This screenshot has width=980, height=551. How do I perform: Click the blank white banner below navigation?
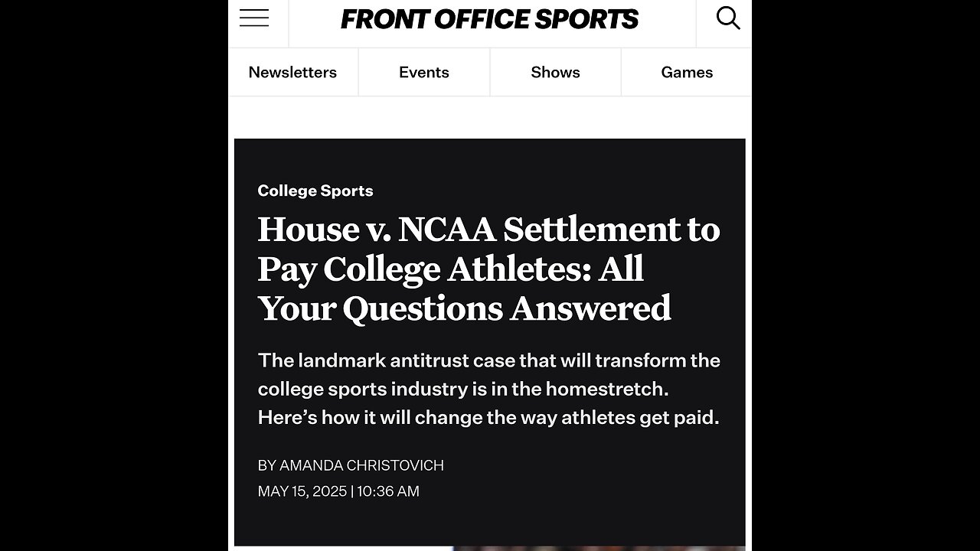(x=490, y=117)
